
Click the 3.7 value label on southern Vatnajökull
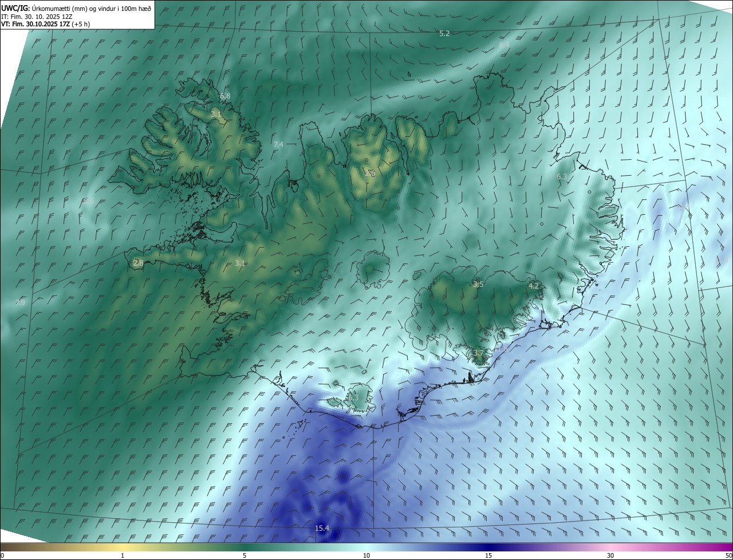pyautogui.click(x=479, y=353)
